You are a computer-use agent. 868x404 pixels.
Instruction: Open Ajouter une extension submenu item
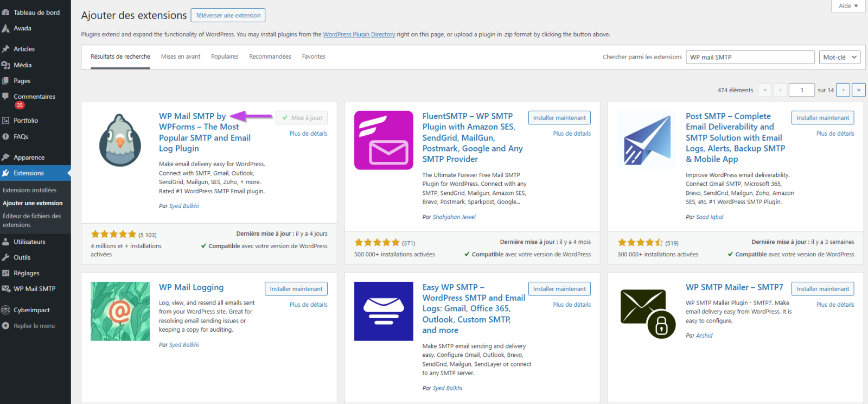coord(33,203)
